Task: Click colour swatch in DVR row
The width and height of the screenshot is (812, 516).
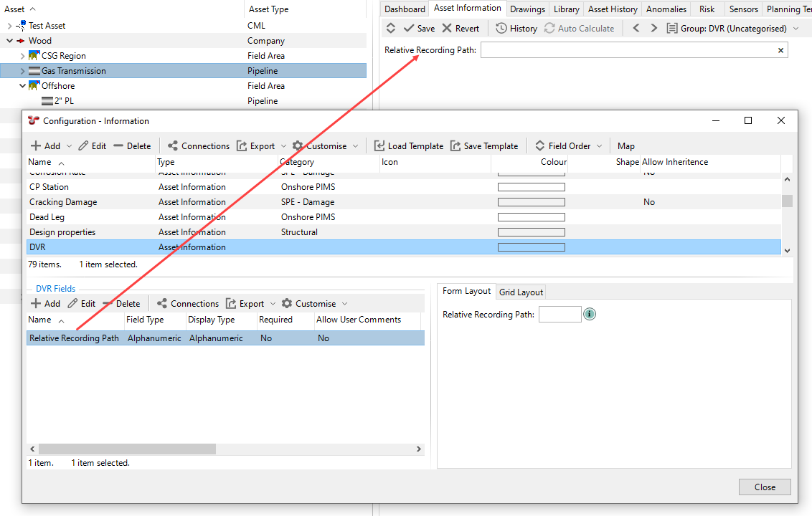Action: [x=532, y=247]
